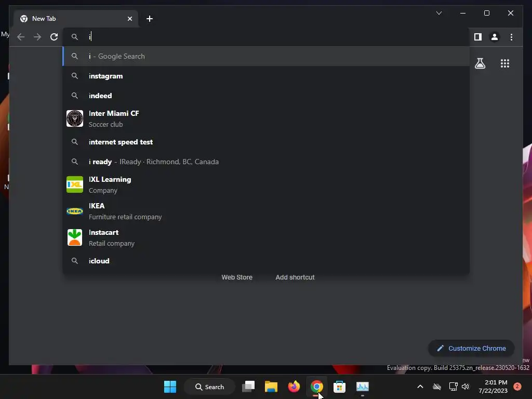The image size is (532, 399).
Task: Show hidden system tray icons
Action: pyautogui.click(x=420, y=387)
